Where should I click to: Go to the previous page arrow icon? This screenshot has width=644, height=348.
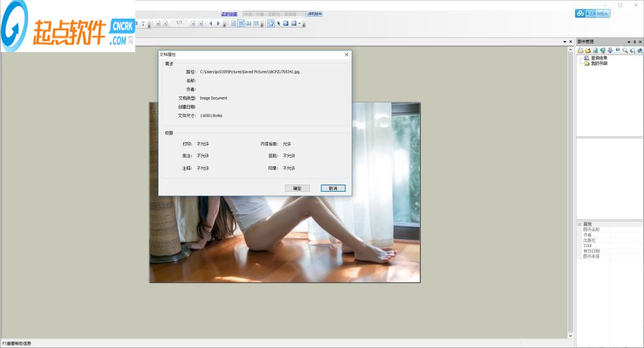(210, 23)
